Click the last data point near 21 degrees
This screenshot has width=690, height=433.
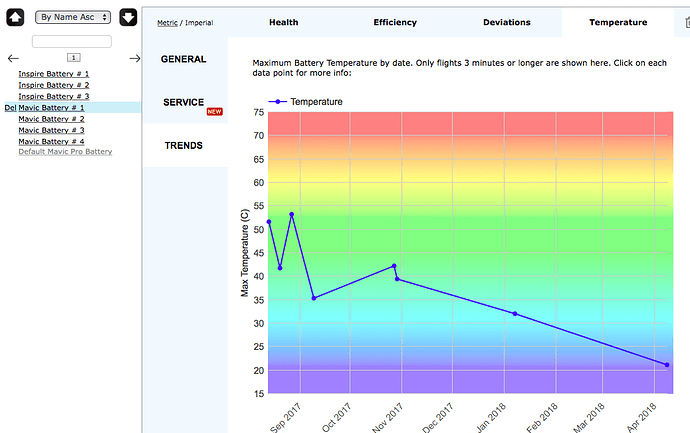coord(667,365)
